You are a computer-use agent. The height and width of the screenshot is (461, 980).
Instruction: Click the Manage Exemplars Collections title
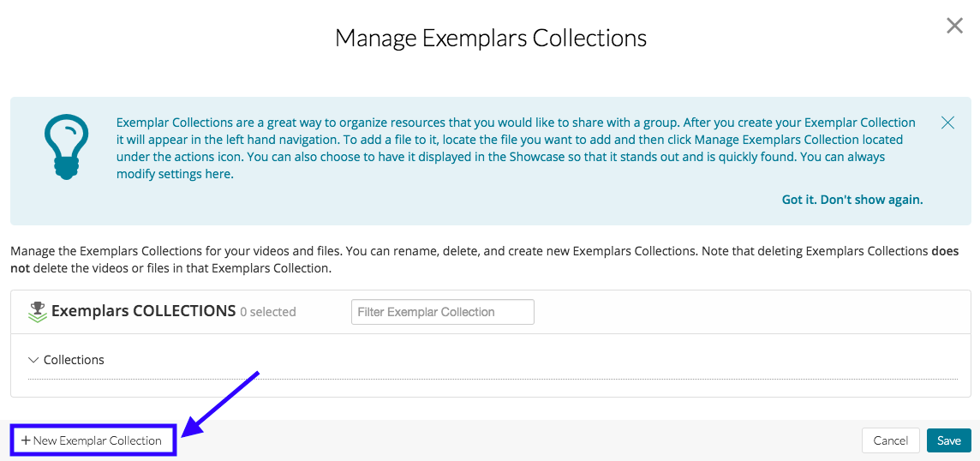coord(490,39)
